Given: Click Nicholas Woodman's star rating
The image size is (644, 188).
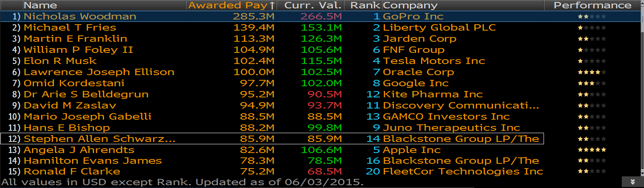Looking at the screenshot, I should [x=592, y=16].
